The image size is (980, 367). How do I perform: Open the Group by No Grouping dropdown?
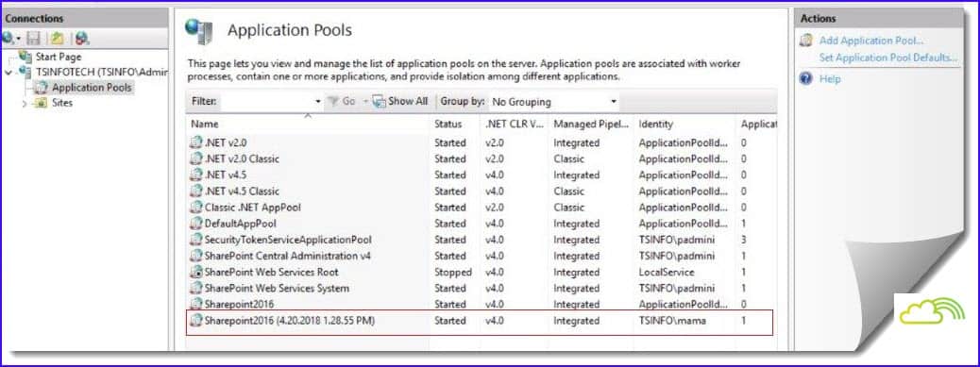[x=554, y=102]
